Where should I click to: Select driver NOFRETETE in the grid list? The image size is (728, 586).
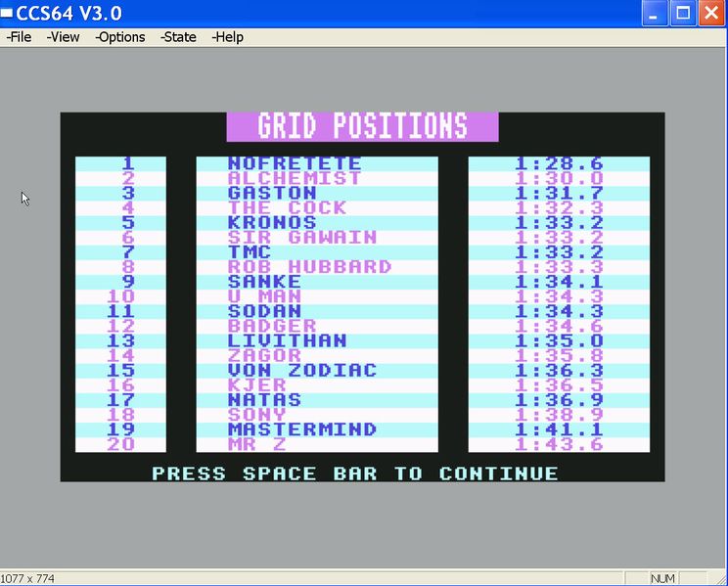[295, 164]
